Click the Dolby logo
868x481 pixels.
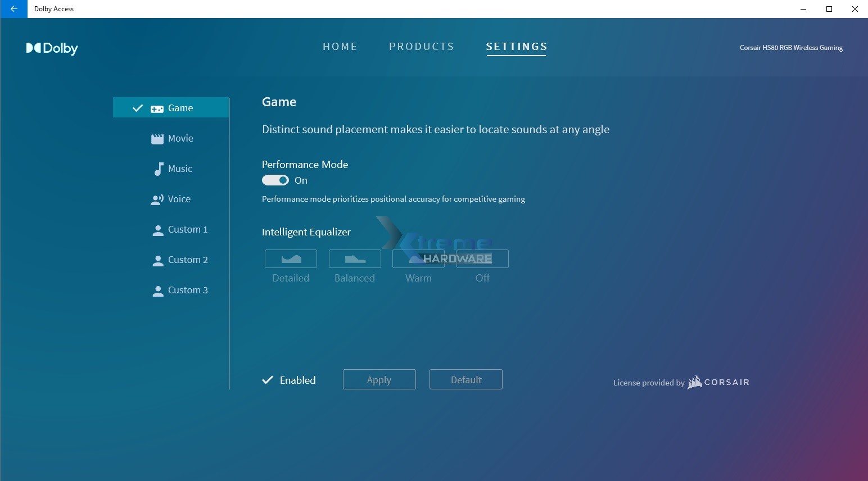pyautogui.click(x=52, y=48)
